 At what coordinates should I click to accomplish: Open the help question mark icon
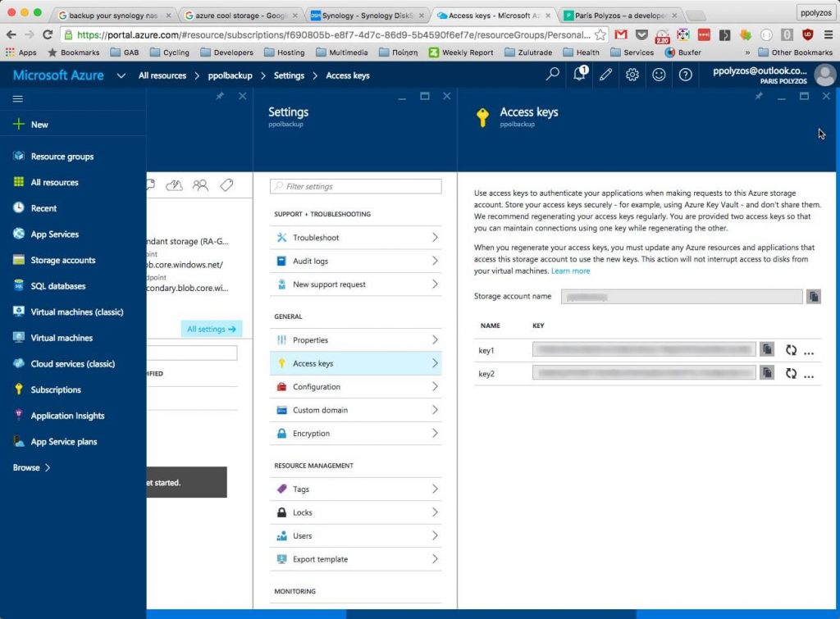tap(685, 75)
